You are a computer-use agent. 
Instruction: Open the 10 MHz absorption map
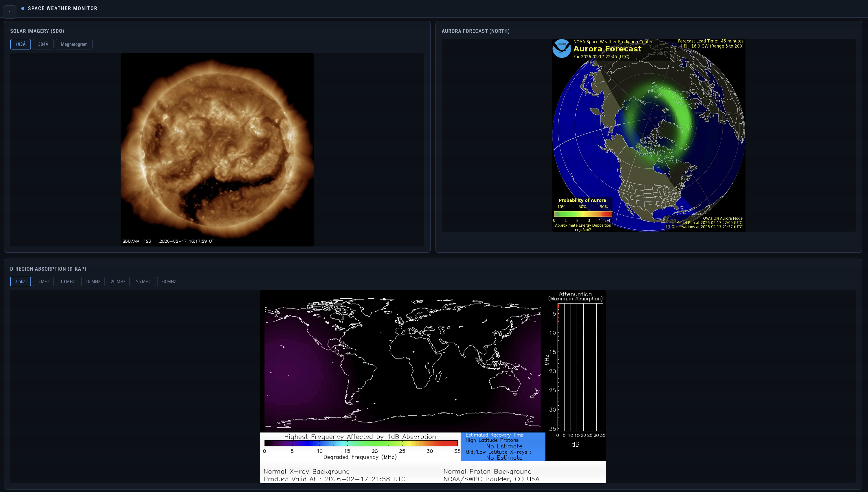click(67, 281)
